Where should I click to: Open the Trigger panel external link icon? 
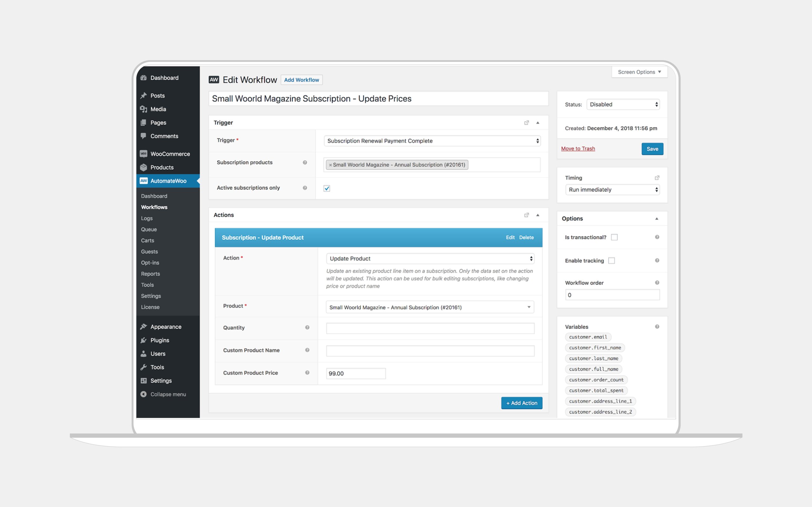pos(527,123)
